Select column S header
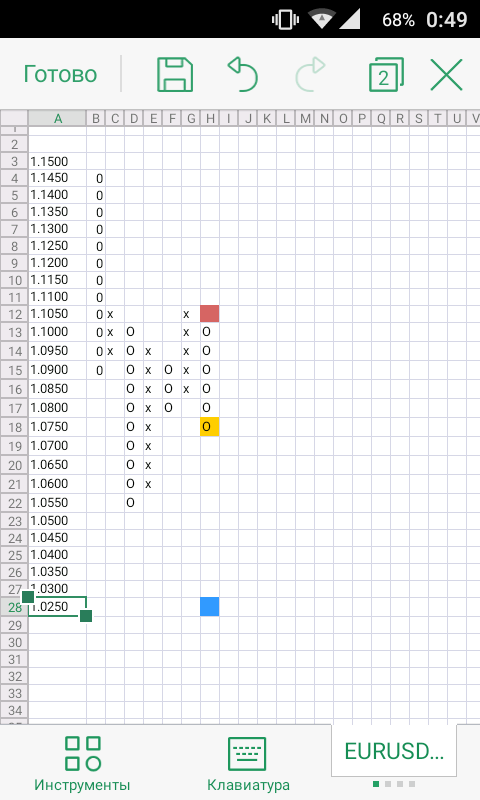The width and height of the screenshot is (480, 800). point(419,118)
